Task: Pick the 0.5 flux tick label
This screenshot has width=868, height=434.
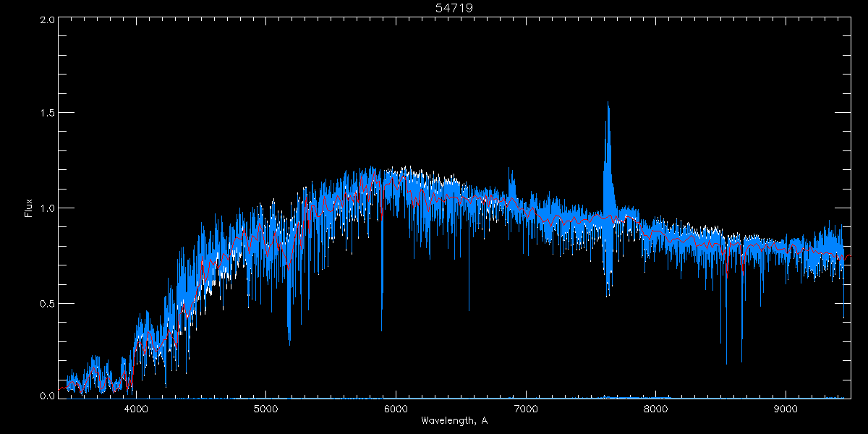Action: [48, 303]
